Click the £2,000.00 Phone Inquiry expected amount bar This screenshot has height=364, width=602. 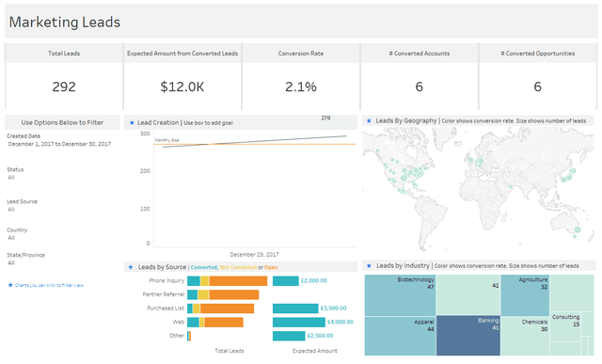pos(286,280)
